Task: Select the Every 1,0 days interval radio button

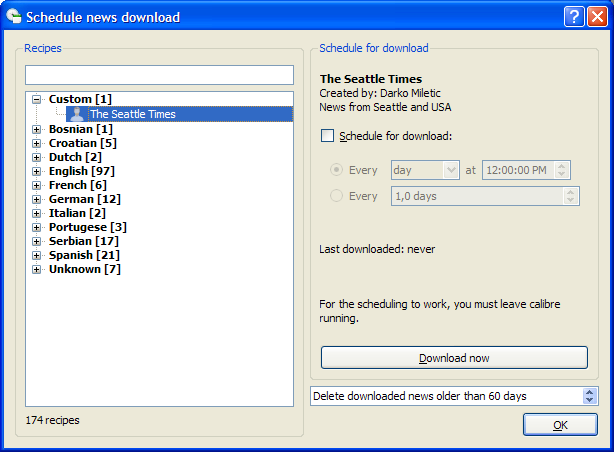Action: tap(336, 196)
